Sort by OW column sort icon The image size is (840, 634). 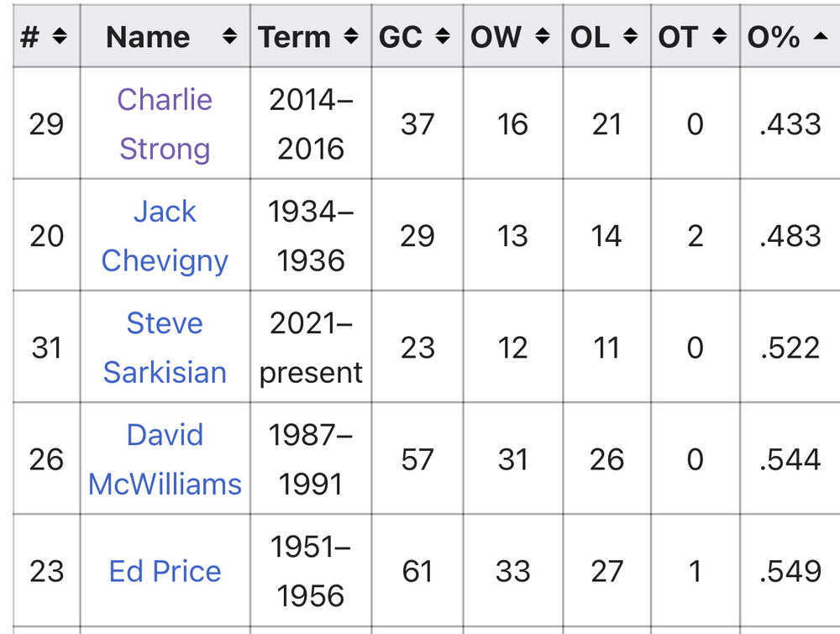544,37
